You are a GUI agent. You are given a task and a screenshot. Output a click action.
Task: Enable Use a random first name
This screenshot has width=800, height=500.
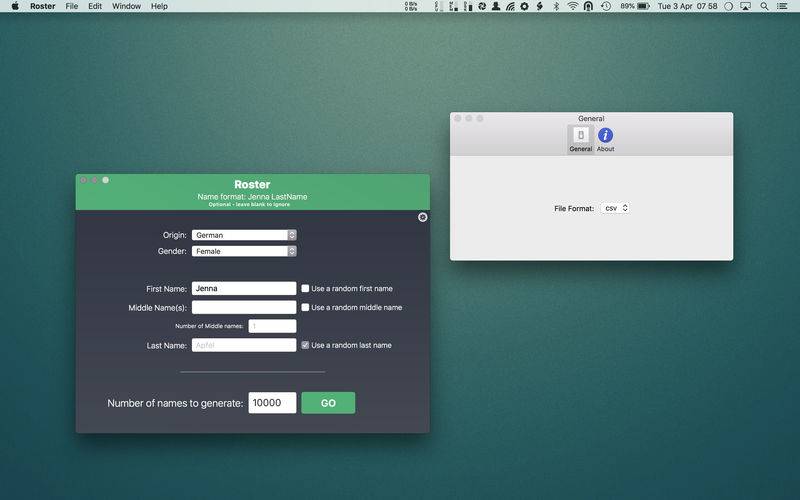point(305,288)
